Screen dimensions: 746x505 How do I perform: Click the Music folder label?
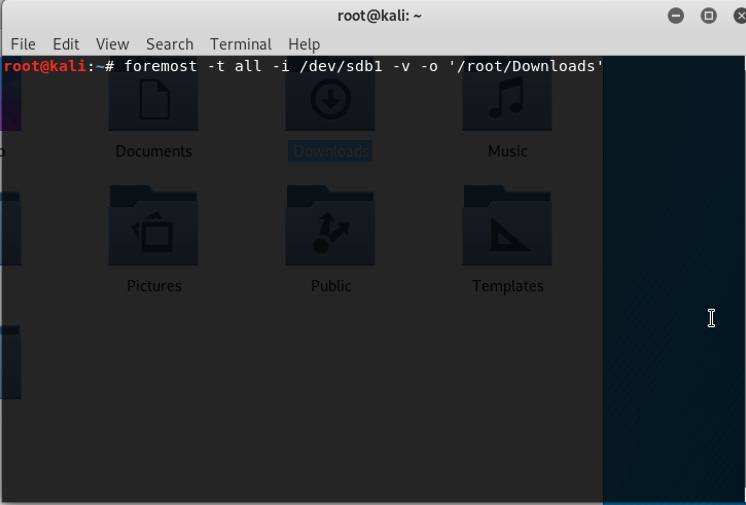coord(508,151)
